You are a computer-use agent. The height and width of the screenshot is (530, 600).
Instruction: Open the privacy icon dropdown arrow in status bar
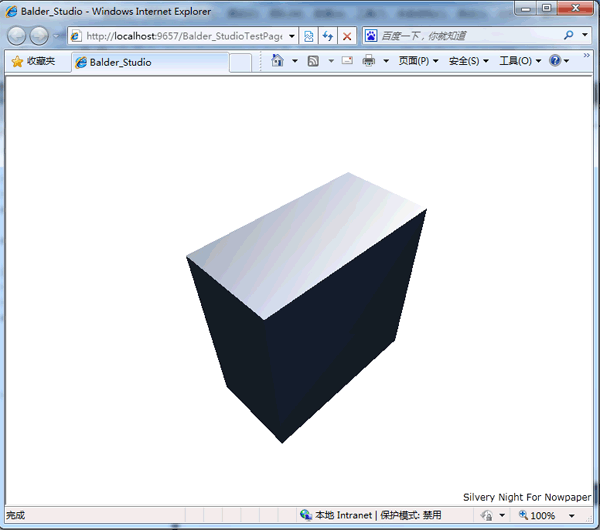(x=502, y=515)
